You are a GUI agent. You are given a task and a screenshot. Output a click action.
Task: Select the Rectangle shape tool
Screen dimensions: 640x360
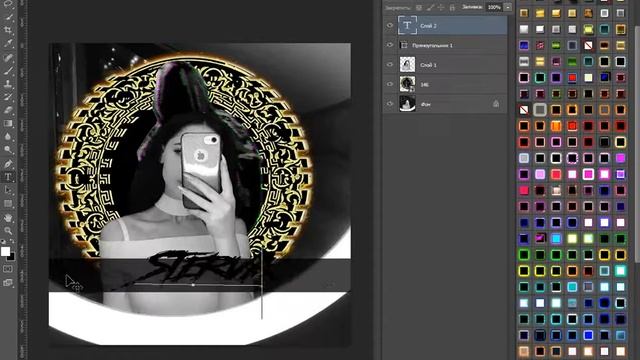8,204
